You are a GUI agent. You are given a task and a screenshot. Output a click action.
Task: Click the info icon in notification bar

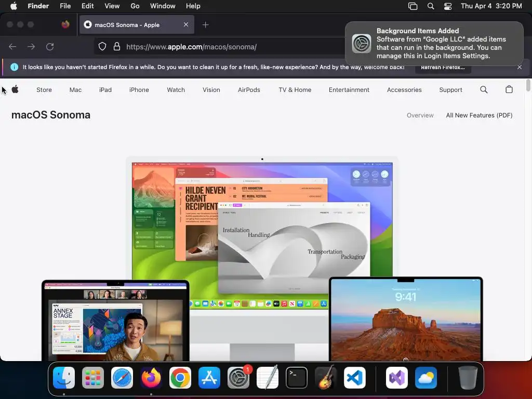click(x=14, y=67)
